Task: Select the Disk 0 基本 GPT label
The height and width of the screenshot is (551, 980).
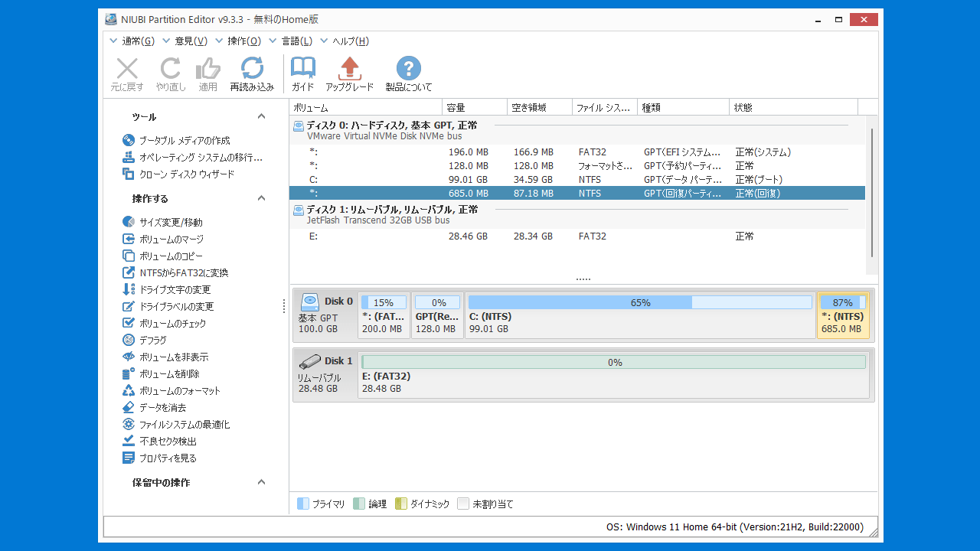Action: click(325, 315)
